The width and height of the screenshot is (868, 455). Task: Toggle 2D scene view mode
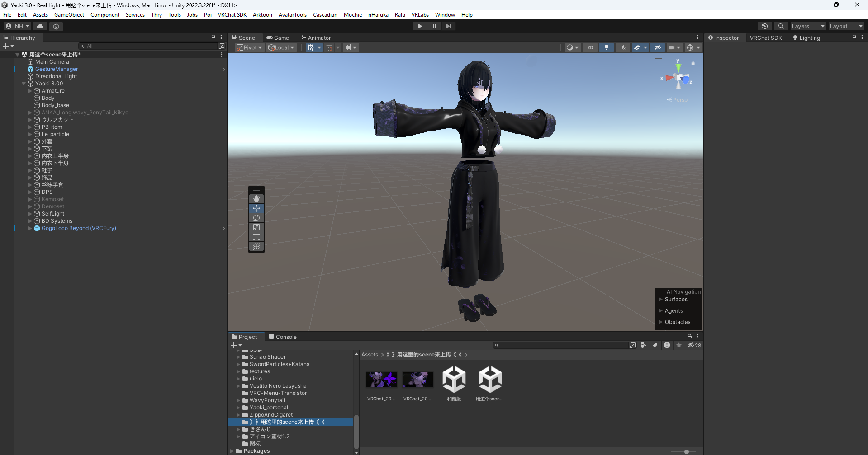(x=590, y=47)
